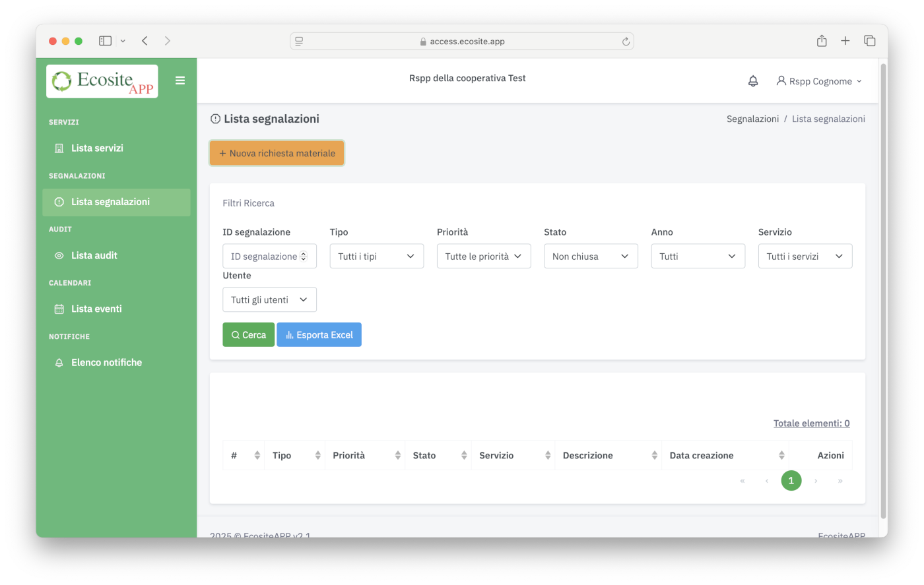Go back with Safari's back arrow
This screenshot has width=924, height=585.
[x=145, y=41]
